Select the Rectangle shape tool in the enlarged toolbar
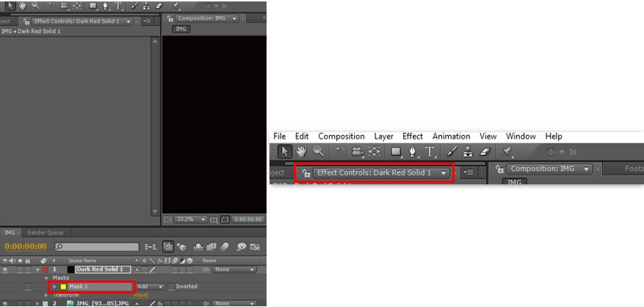 coord(397,152)
